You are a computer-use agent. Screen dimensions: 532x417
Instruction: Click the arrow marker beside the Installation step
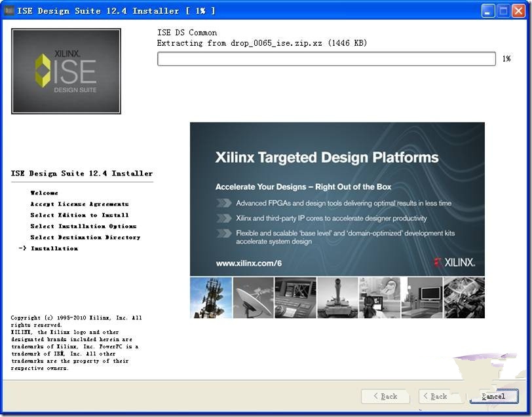[x=23, y=248]
